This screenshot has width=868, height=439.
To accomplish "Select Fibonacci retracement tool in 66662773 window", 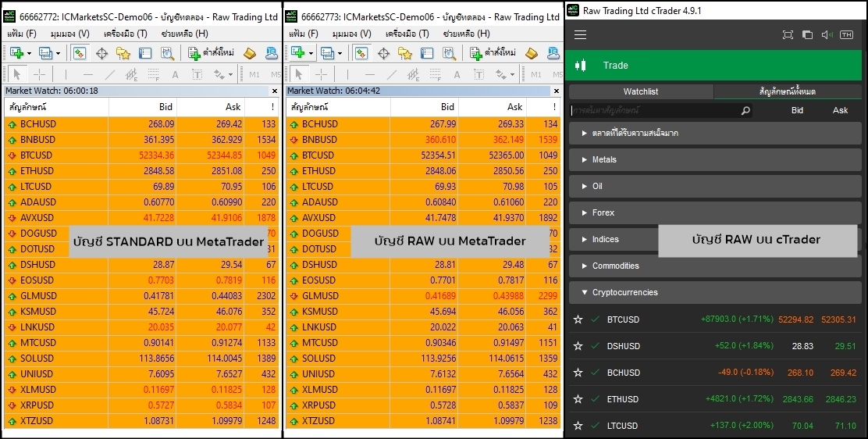I will tap(435, 73).
